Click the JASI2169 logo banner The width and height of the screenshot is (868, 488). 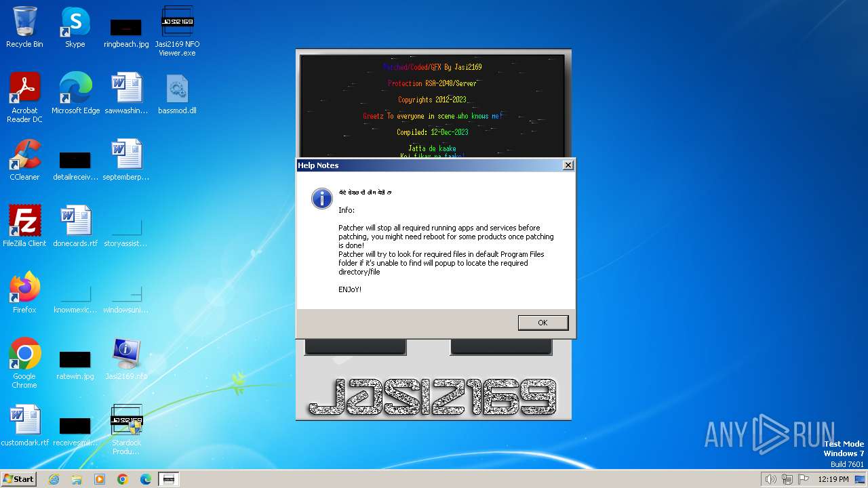[433, 396]
